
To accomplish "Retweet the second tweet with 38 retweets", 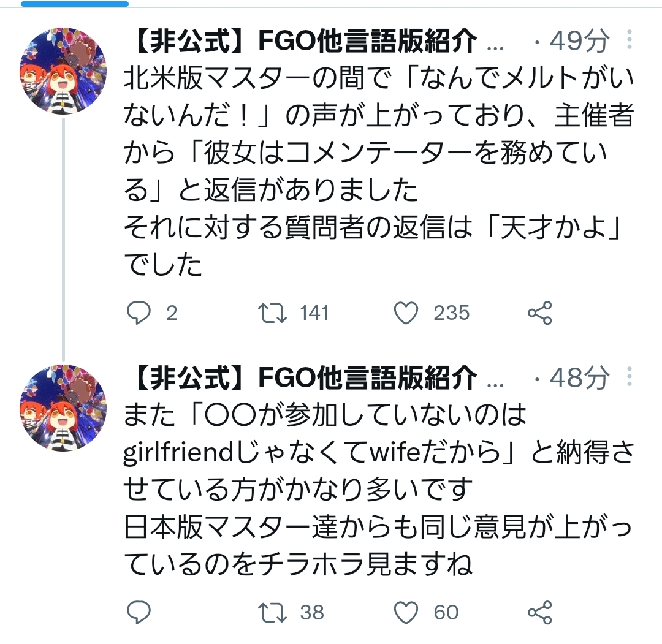I will click(x=270, y=612).
